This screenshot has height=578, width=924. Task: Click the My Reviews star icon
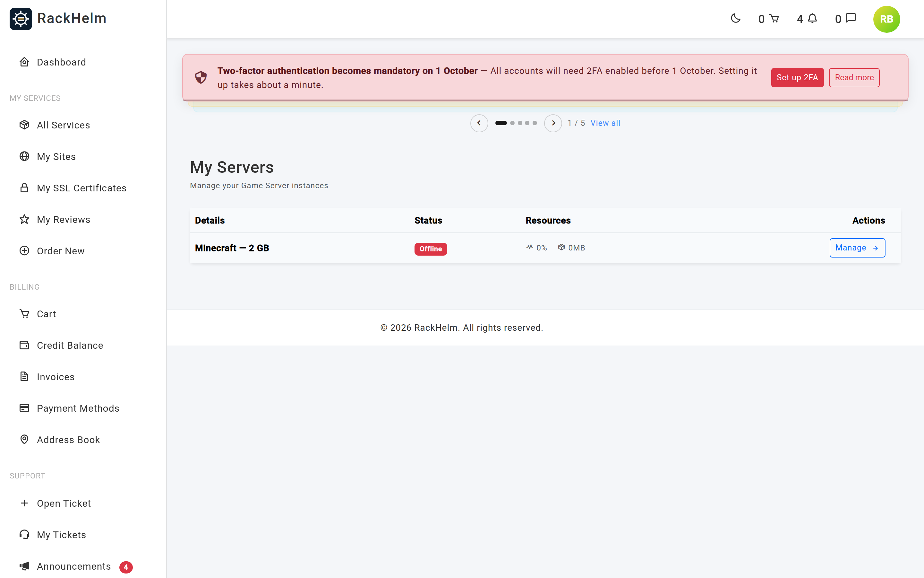coord(24,219)
